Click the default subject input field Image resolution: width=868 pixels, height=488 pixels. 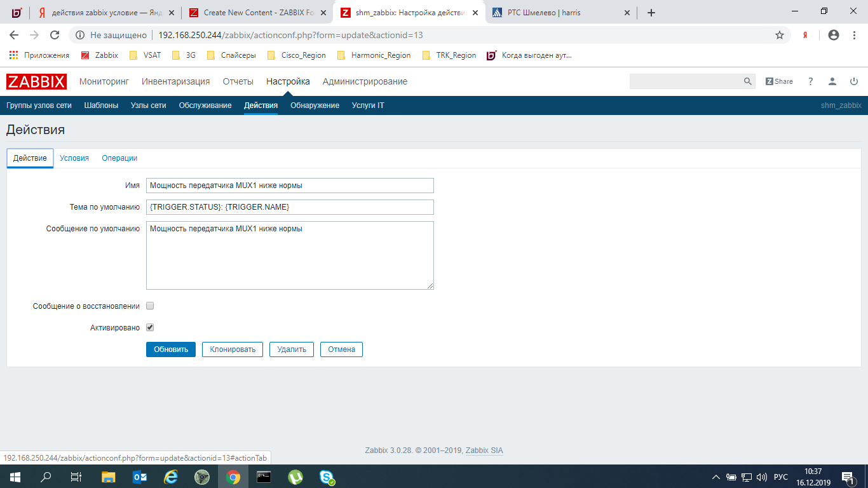(x=290, y=207)
